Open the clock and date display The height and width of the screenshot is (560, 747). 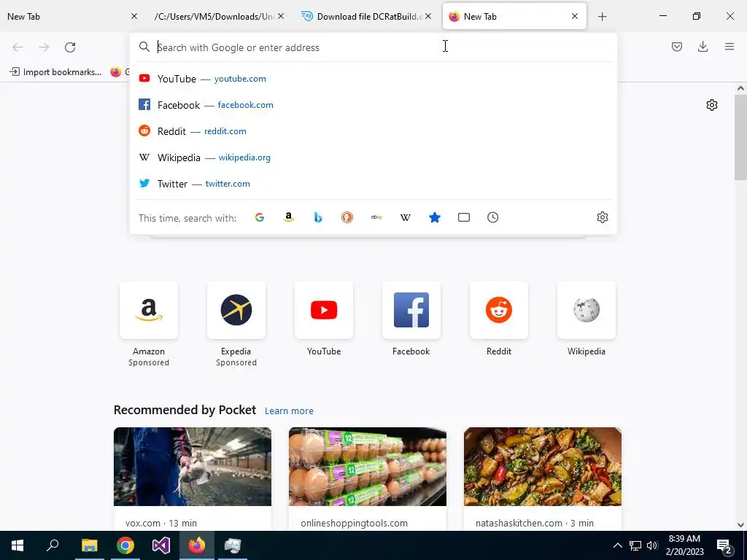coord(684,545)
